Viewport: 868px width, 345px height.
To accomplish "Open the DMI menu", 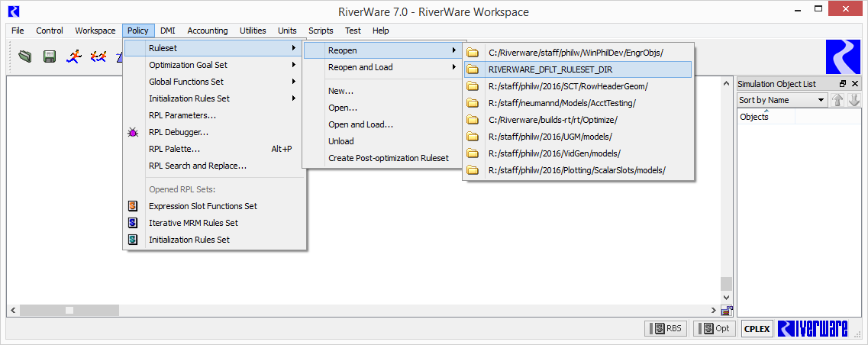I will pyautogui.click(x=168, y=31).
